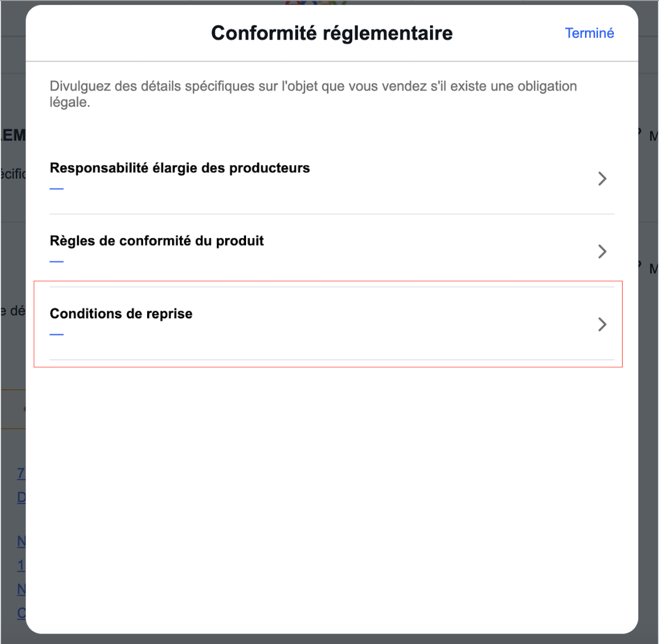Click the partially hidden 'EM' heading behind dialog
The image size is (659, 644).
[12, 135]
